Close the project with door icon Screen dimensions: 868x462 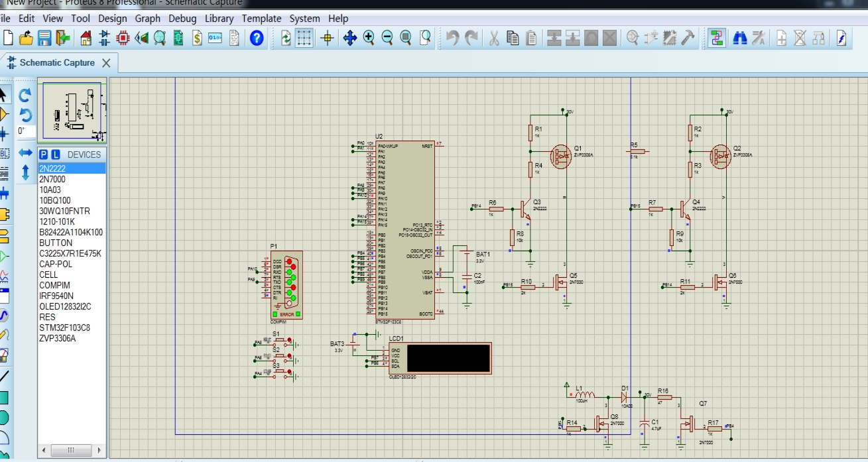(x=63, y=38)
